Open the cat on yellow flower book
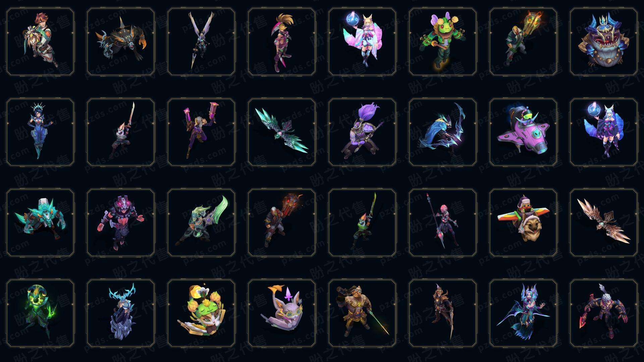 [201, 313]
